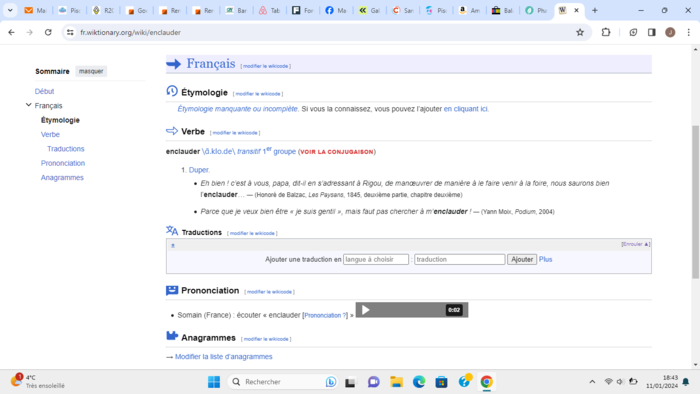The height and width of the screenshot is (394, 700).
Task: Edit wikicode of Anagrammes section
Action: pos(266,339)
